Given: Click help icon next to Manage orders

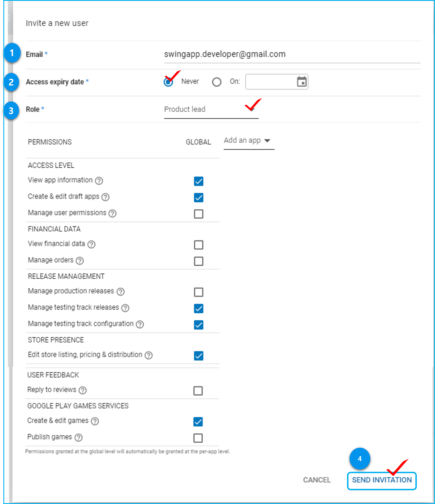Looking at the screenshot, I should tap(80, 261).
